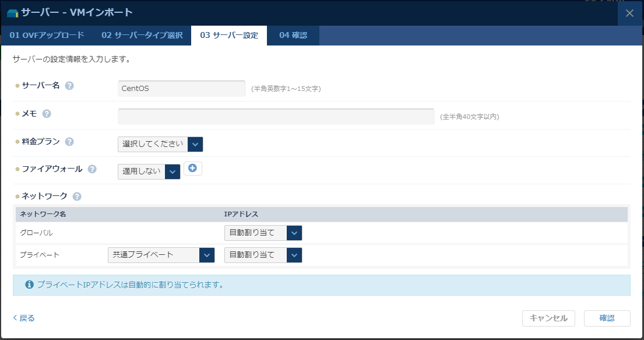Click the server icon in the dialog title
The image size is (644, 340).
(12, 12)
